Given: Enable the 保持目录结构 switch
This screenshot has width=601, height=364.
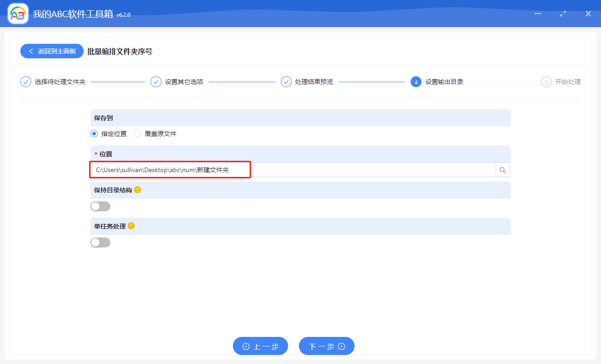Looking at the screenshot, I should click(100, 206).
